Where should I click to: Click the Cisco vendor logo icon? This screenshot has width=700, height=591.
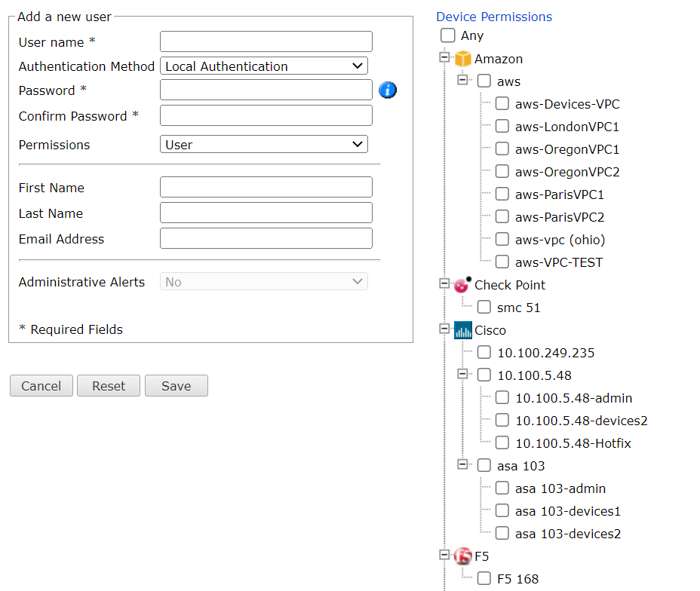(462, 330)
